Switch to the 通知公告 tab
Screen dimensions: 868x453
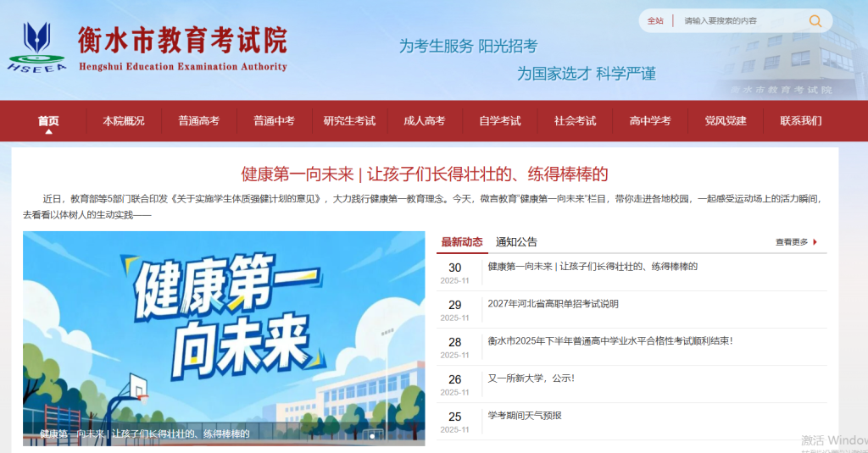coord(516,242)
